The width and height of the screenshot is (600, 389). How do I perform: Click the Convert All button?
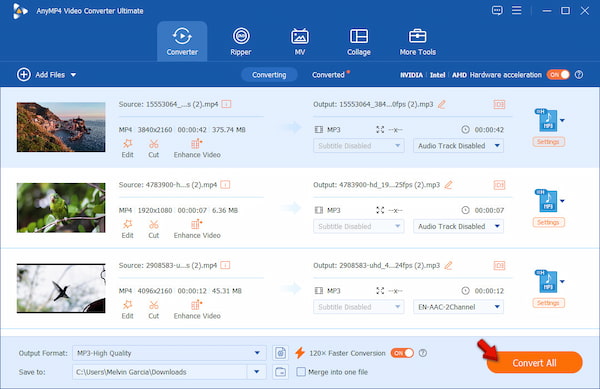coord(535,363)
